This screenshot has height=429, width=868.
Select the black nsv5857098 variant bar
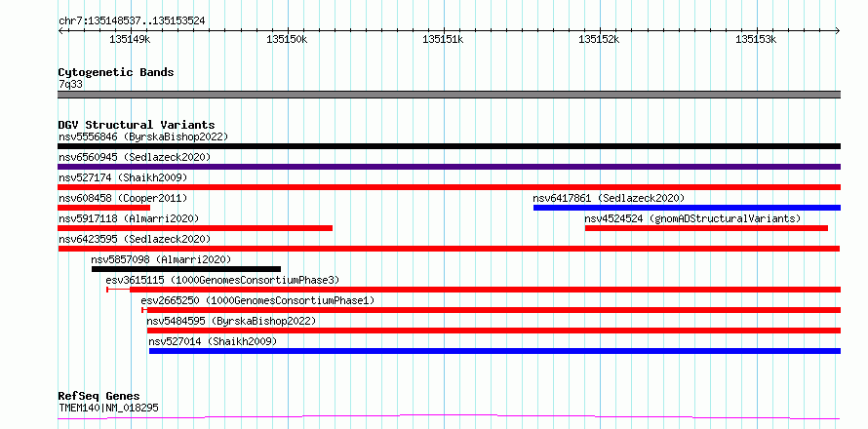click(x=186, y=269)
